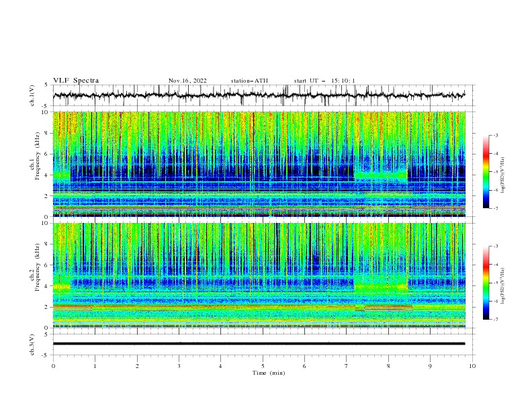The height and width of the screenshot is (411, 532).
Task: Click the 'VLF Spectra' title text
Action: (76, 81)
